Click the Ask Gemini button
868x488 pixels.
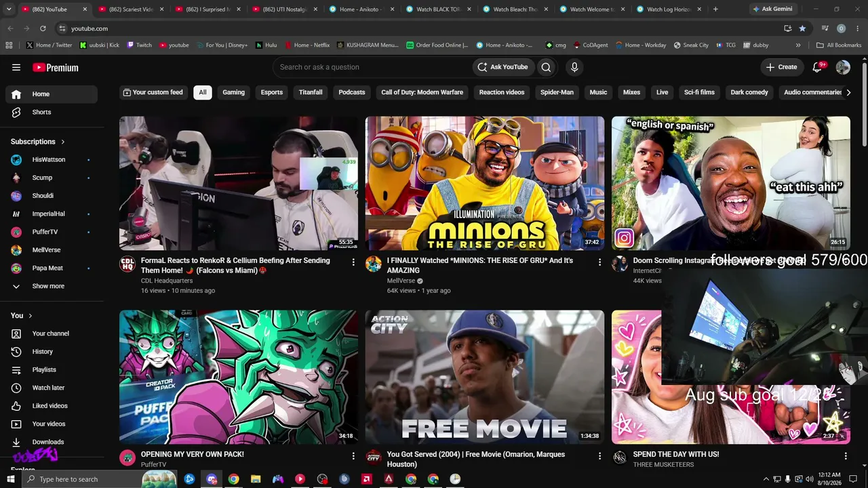(772, 9)
